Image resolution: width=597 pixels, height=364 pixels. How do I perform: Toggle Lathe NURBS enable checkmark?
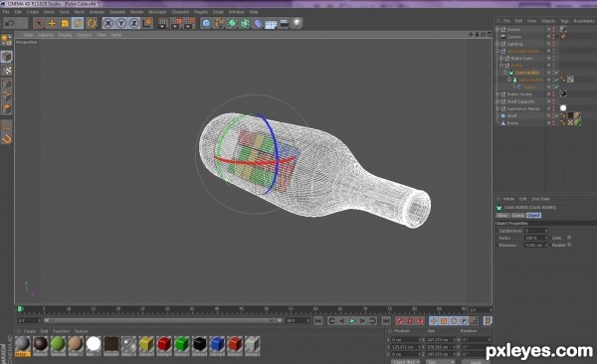tap(557, 80)
